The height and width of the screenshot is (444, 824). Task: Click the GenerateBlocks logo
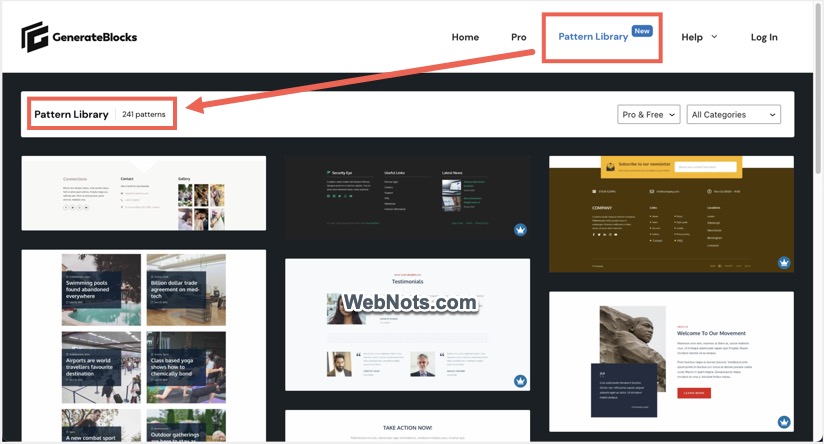79,37
